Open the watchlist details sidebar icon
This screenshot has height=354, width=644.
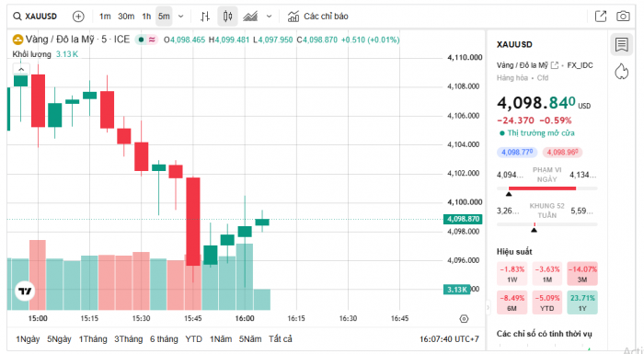coord(621,44)
